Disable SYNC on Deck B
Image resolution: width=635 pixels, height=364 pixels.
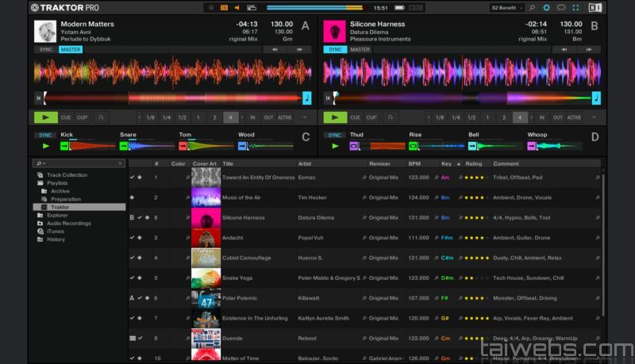pyautogui.click(x=335, y=49)
